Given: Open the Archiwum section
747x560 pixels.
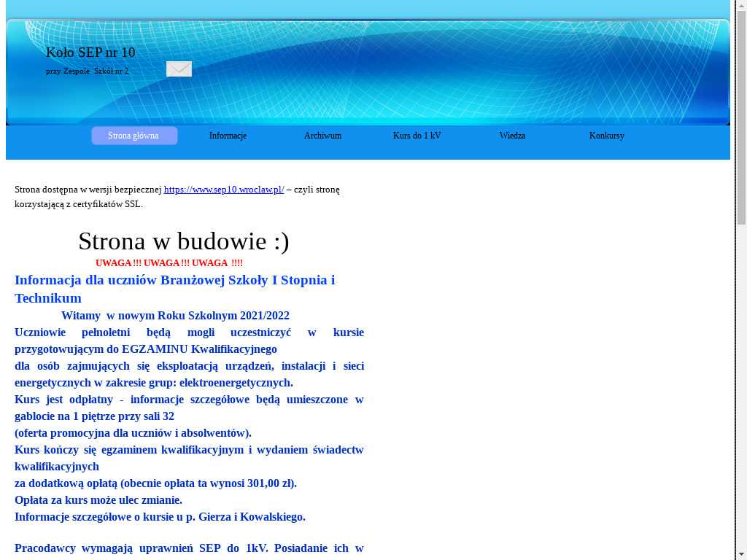Looking at the screenshot, I should (322, 136).
